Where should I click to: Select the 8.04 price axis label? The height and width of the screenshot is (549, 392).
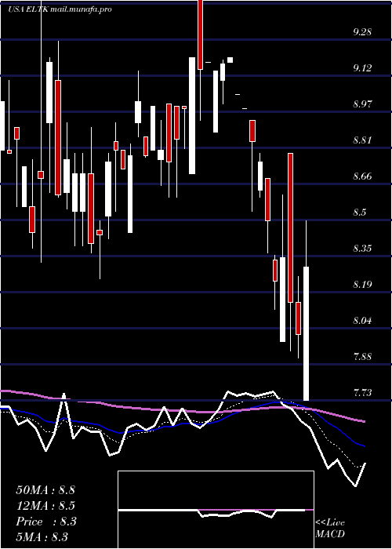click(x=362, y=320)
